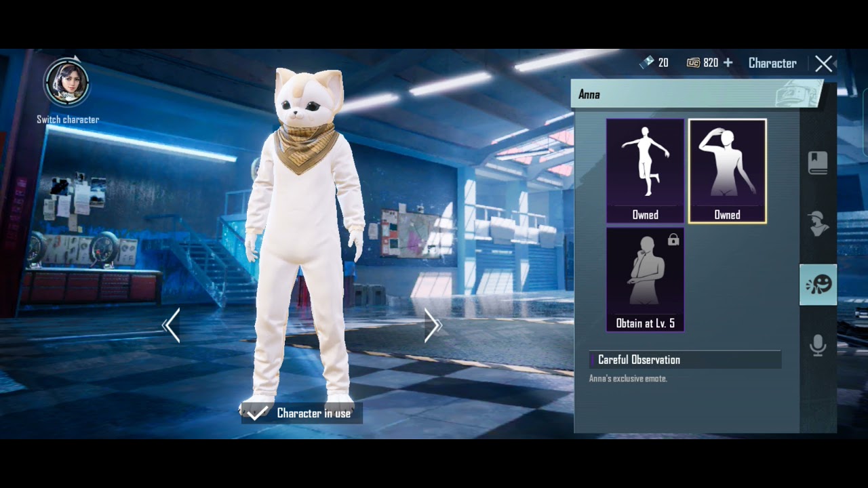Click the Anna name header

(x=589, y=95)
